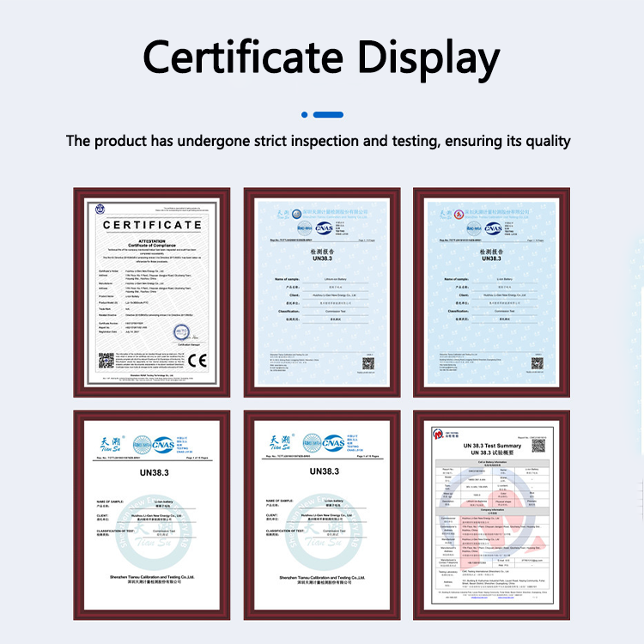Click the QR code on the CE certificate
Image resolution: width=644 pixels, height=644 pixels.
[106, 360]
